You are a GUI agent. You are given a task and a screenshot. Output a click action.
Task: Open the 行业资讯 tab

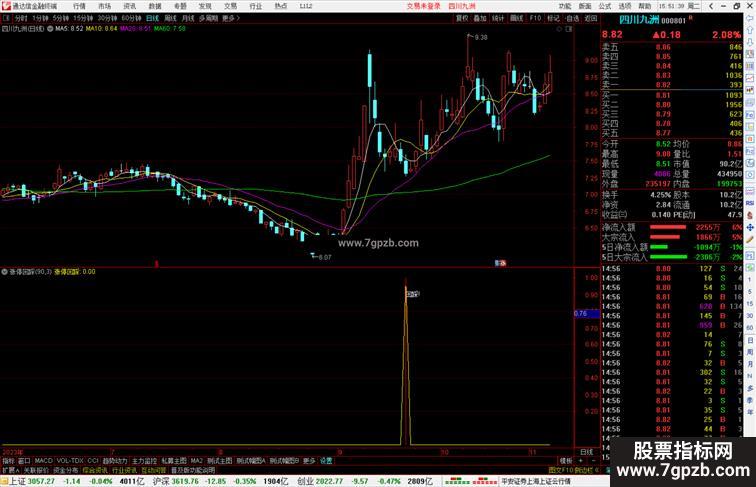(124, 470)
